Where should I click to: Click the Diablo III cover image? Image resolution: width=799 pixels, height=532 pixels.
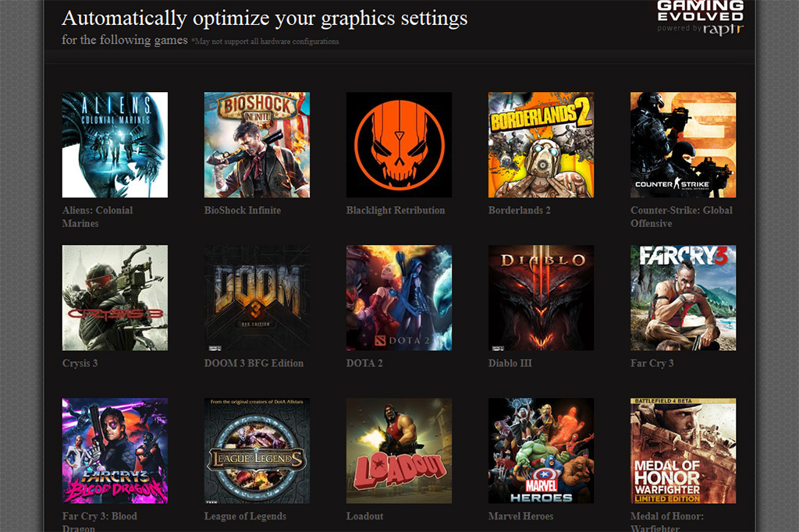pos(542,298)
